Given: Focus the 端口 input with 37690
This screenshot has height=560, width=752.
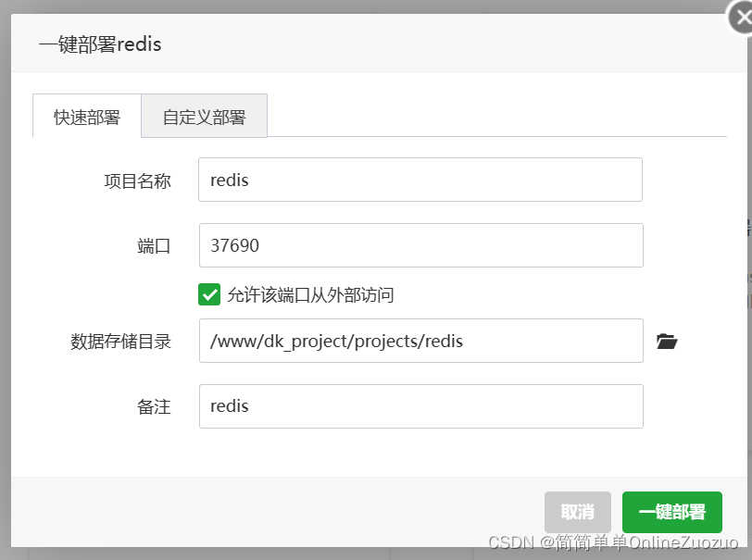Looking at the screenshot, I should pos(420,245).
